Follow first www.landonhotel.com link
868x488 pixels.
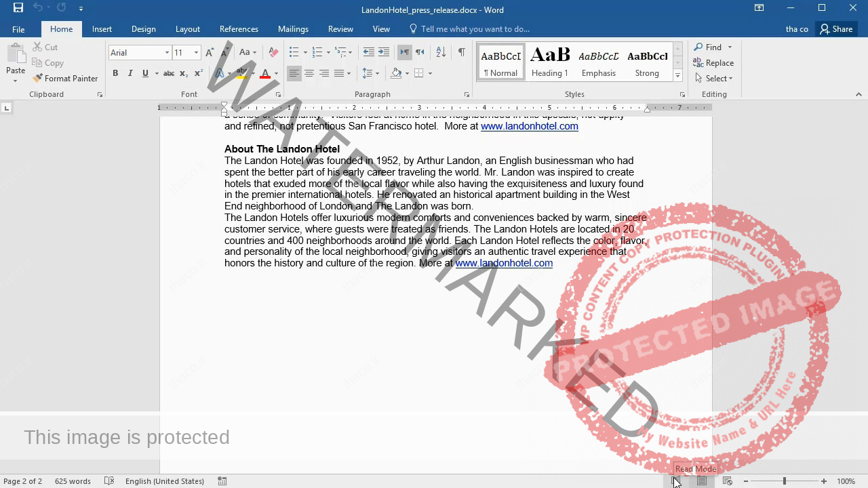530,126
